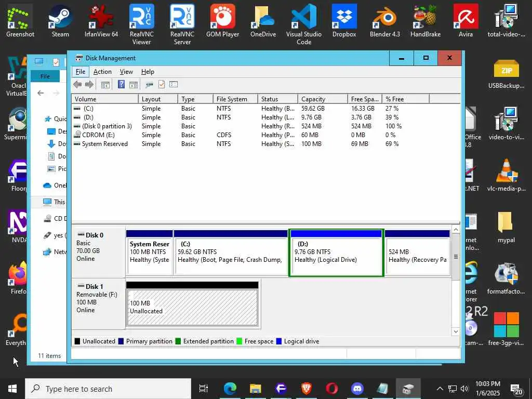Image resolution: width=532 pixels, height=399 pixels.
Task: Expand hidden system tray icons chevron
Action: click(x=440, y=389)
